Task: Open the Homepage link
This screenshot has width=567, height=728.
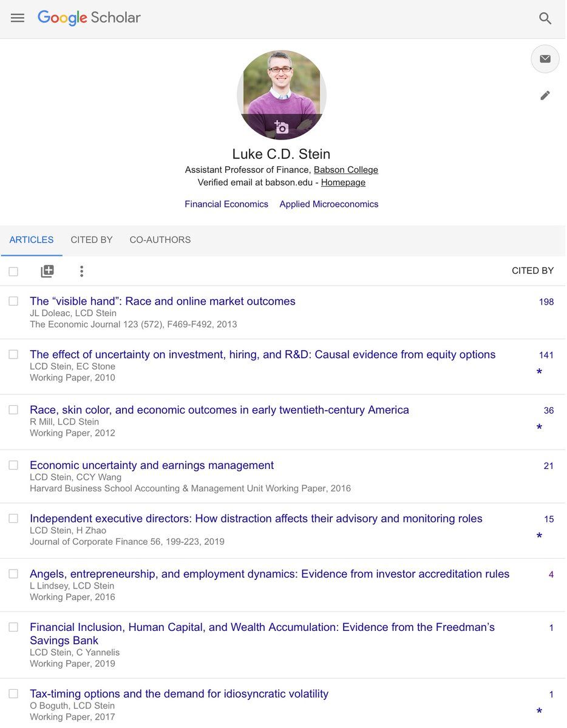Action: pyautogui.click(x=343, y=182)
